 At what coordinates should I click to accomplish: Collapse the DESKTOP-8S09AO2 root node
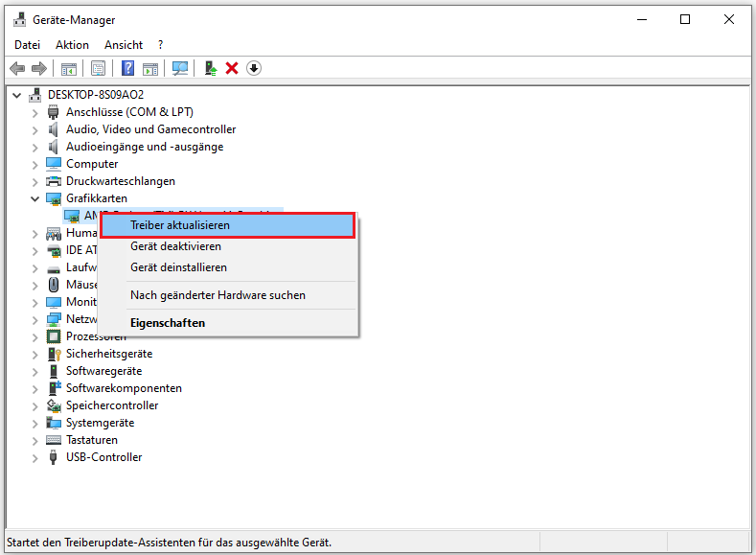pyautogui.click(x=17, y=96)
